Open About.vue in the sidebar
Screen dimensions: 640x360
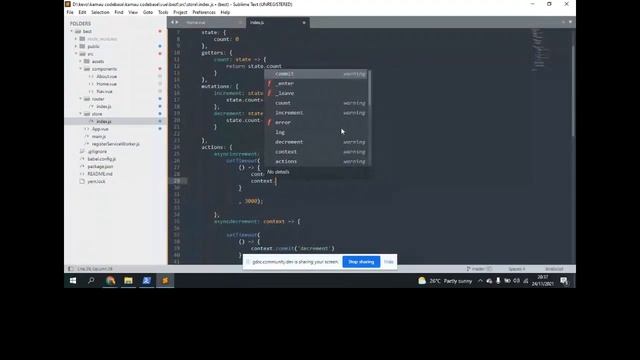tap(107, 76)
